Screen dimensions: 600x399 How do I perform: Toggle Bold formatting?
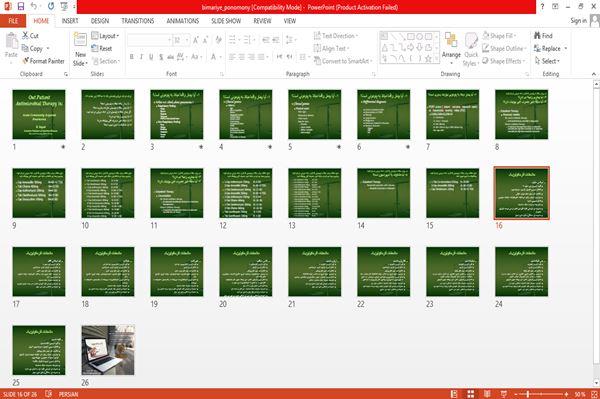click(x=132, y=57)
